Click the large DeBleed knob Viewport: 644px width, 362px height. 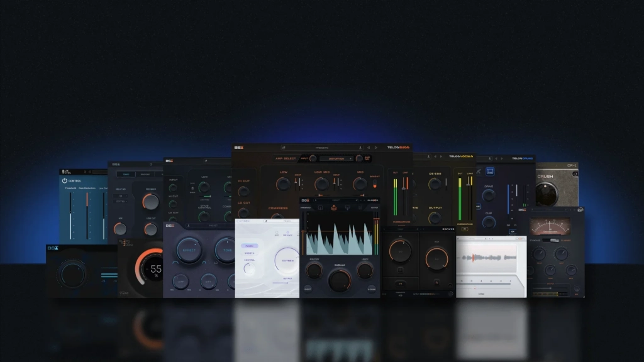(x=340, y=280)
